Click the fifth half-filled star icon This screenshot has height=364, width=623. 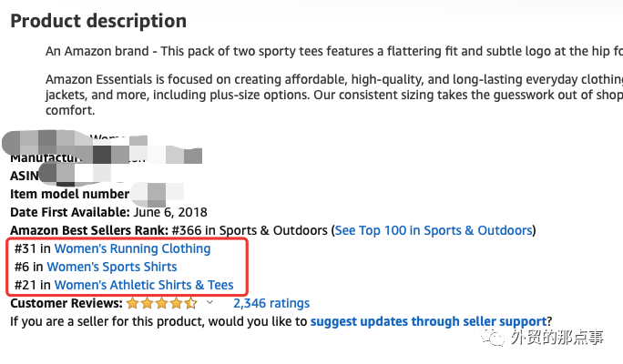click(x=191, y=303)
